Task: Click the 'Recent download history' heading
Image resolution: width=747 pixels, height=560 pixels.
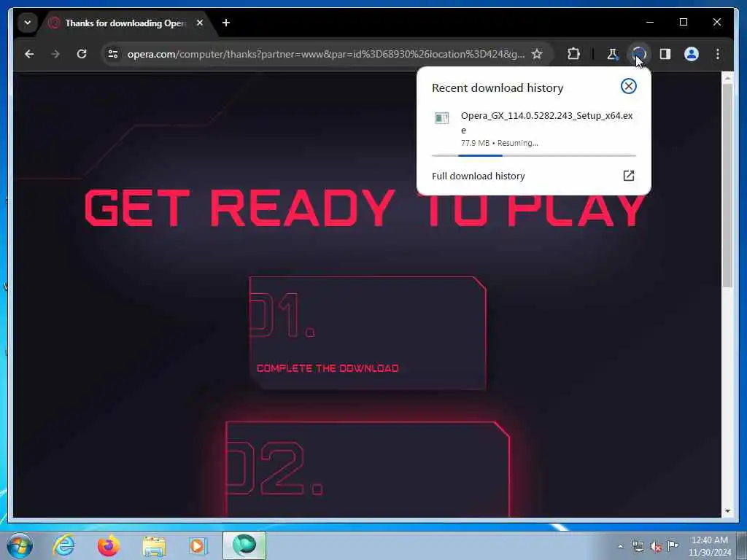Action: pyautogui.click(x=498, y=87)
